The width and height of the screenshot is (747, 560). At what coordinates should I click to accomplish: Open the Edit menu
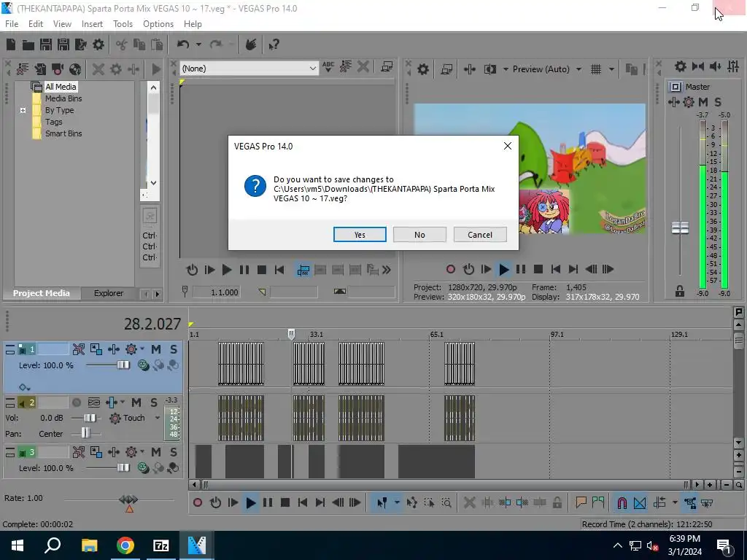[x=35, y=24]
